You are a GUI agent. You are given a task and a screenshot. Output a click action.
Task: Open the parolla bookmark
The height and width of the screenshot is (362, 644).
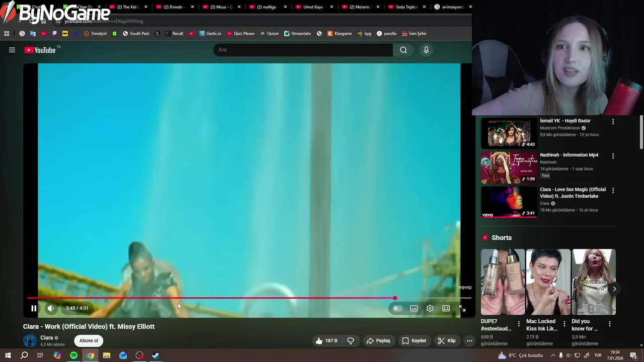pos(386,33)
